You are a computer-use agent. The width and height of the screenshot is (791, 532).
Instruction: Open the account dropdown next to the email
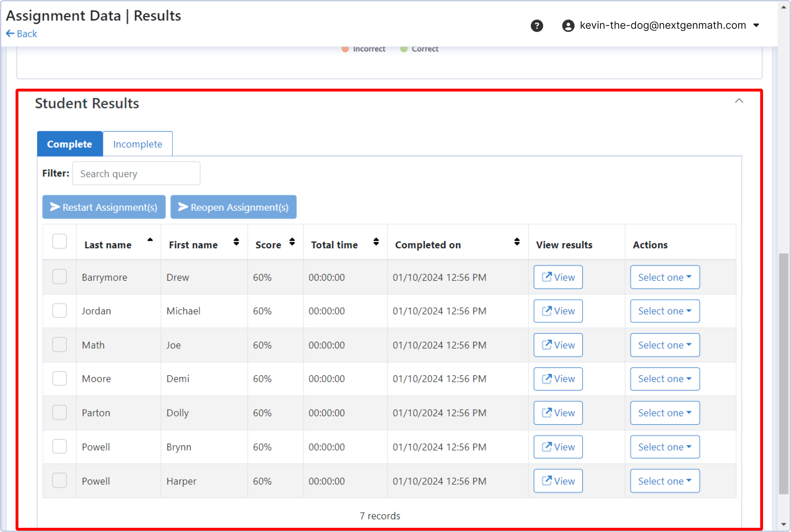click(x=756, y=25)
